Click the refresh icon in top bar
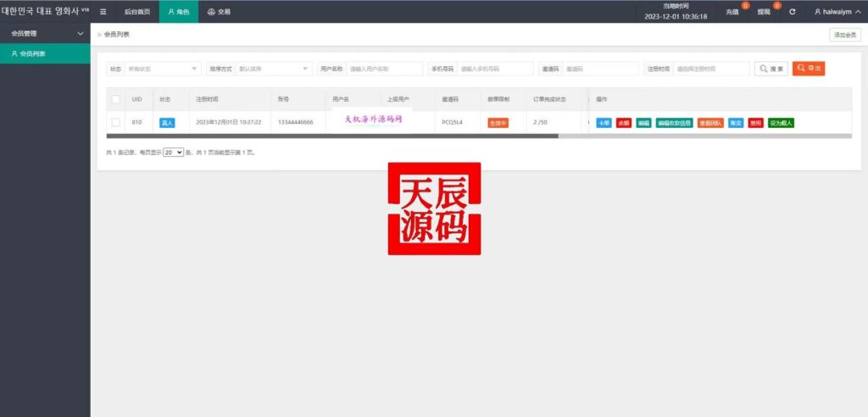The width and height of the screenshot is (868, 417). tap(793, 12)
